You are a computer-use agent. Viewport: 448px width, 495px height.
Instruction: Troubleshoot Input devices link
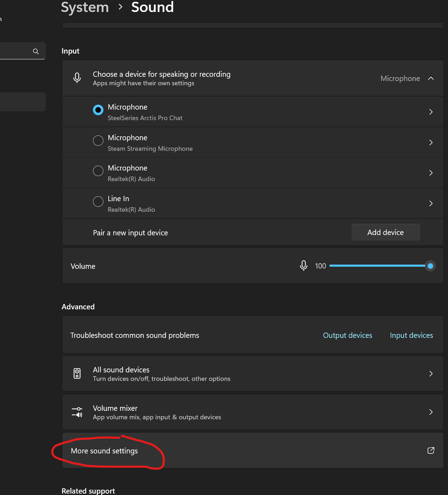tap(411, 335)
